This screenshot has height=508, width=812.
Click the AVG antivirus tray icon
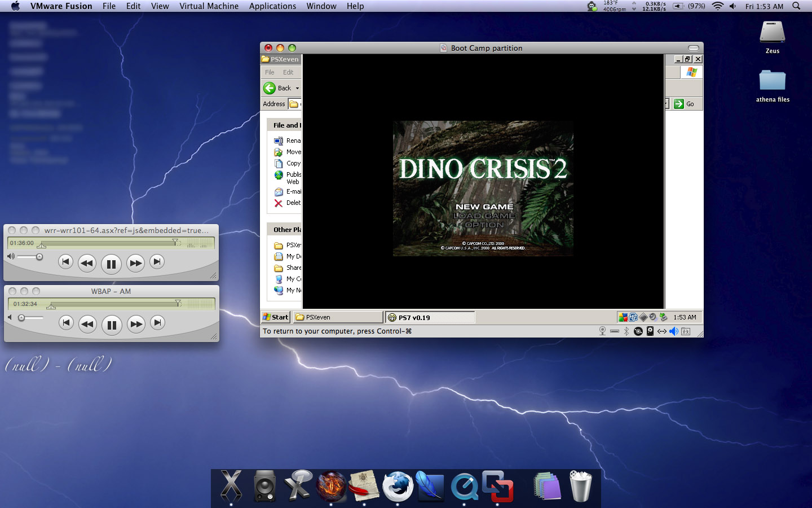click(623, 317)
